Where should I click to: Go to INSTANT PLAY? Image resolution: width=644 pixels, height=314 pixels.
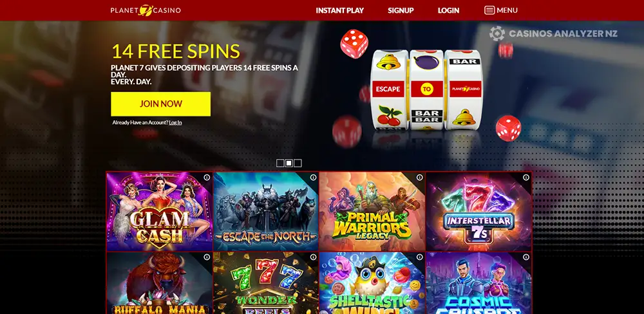[339, 11]
